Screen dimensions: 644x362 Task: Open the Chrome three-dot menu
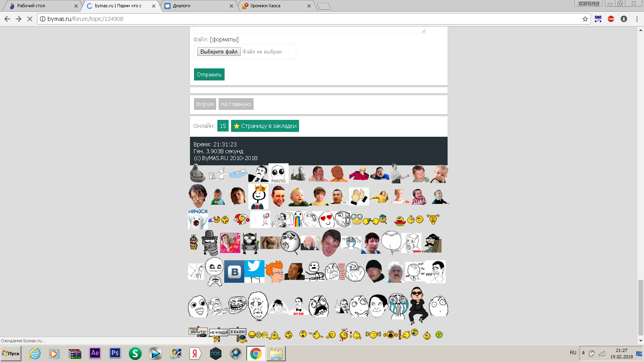pyautogui.click(x=637, y=19)
